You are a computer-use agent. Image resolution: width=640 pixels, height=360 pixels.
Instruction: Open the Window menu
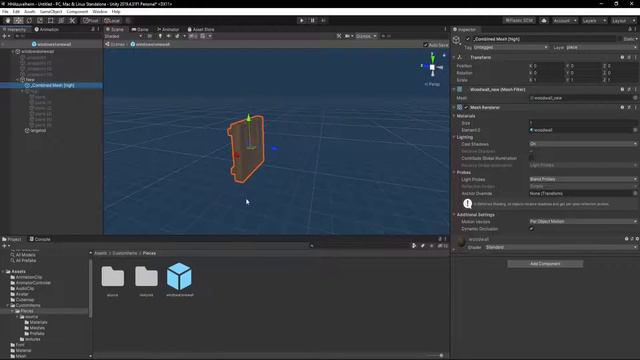100,11
